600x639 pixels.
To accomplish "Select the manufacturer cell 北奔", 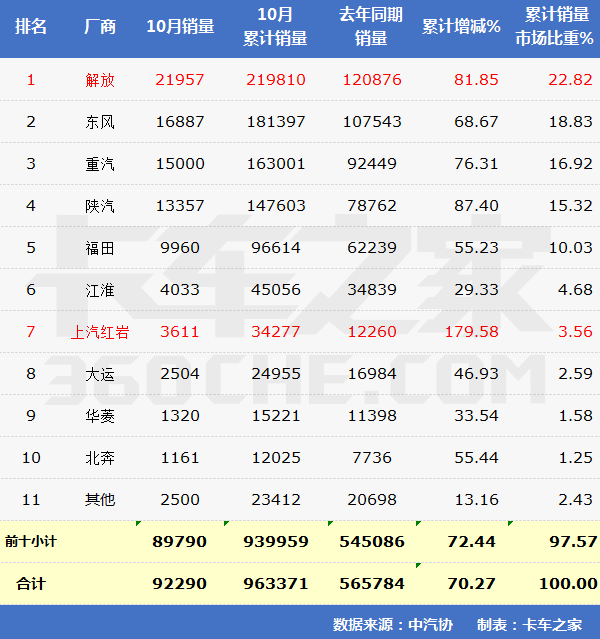I will pos(100,458).
